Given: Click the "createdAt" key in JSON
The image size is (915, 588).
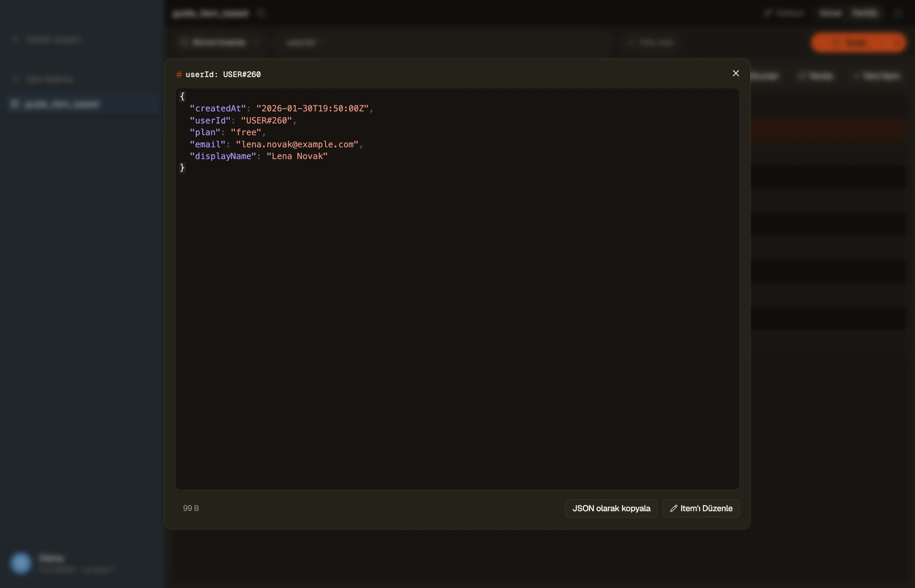Looking at the screenshot, I should click(x=218, y=108).
